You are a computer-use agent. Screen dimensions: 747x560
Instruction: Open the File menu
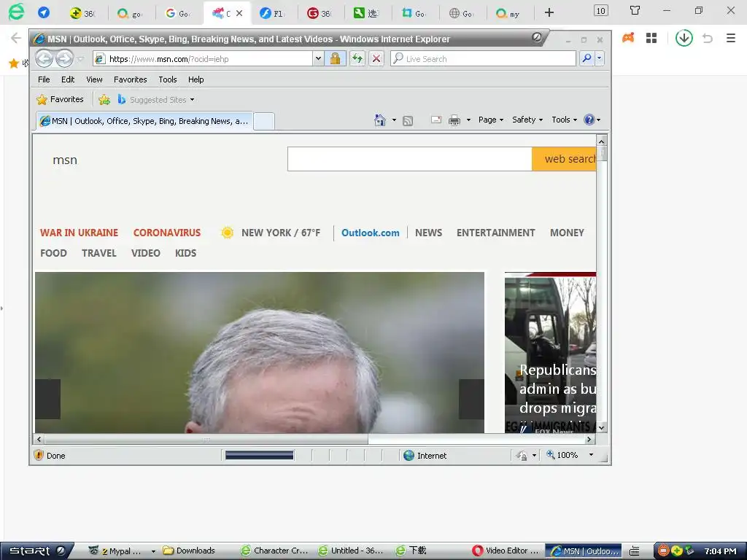pos(44,79)
